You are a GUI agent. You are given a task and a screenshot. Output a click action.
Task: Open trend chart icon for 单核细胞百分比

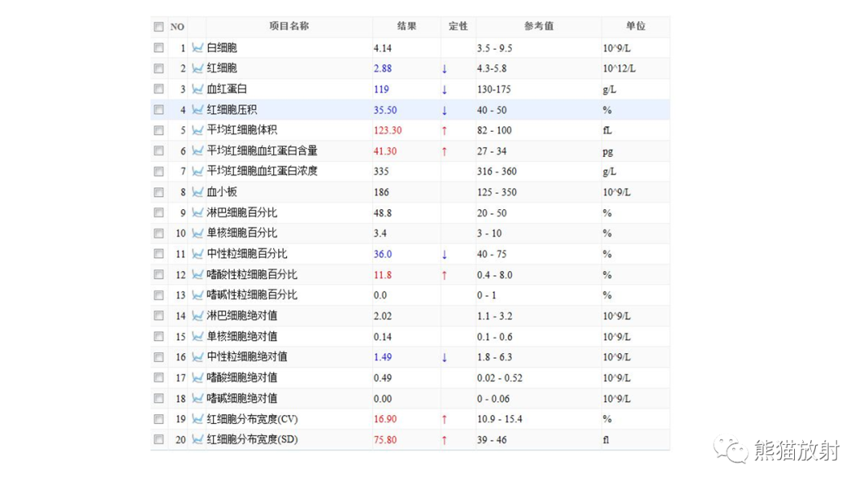pos(197,233)
